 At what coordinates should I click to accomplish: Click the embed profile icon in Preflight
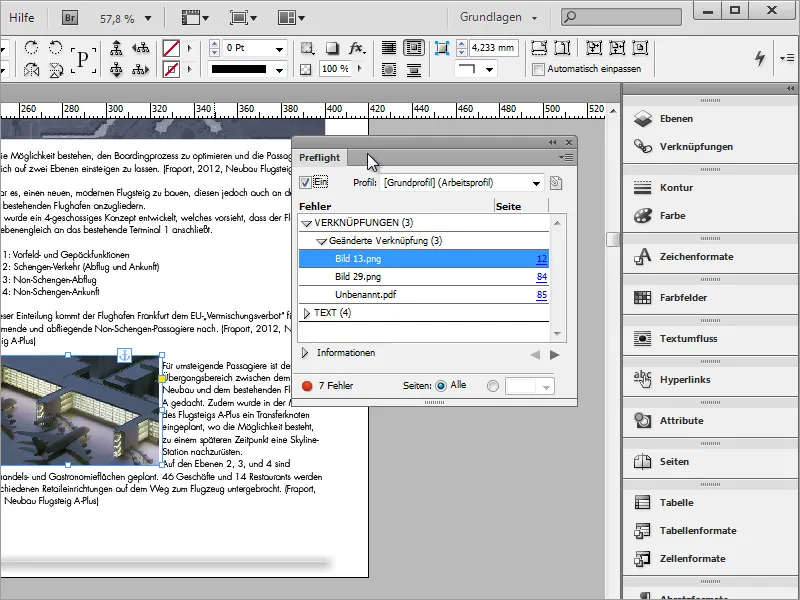[x=556, y=183]
